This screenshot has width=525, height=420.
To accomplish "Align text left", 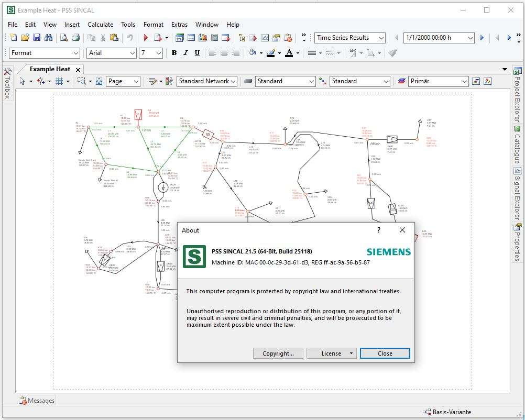I will (x=212, y=53).
